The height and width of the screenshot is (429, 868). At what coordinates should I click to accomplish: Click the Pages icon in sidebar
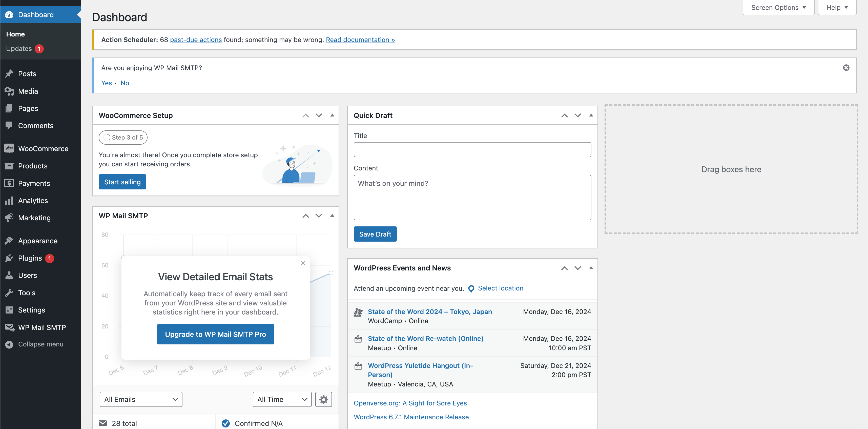(9, 108)
